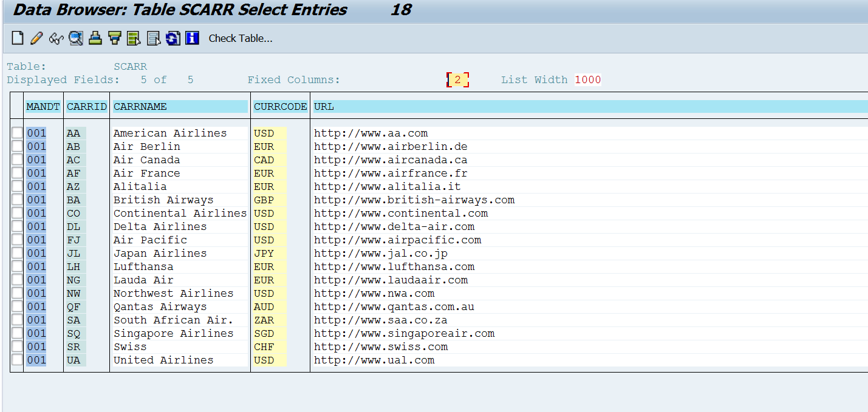Click the CHF currency cell
Screen dimensions: 868x412
pos(270,346)
